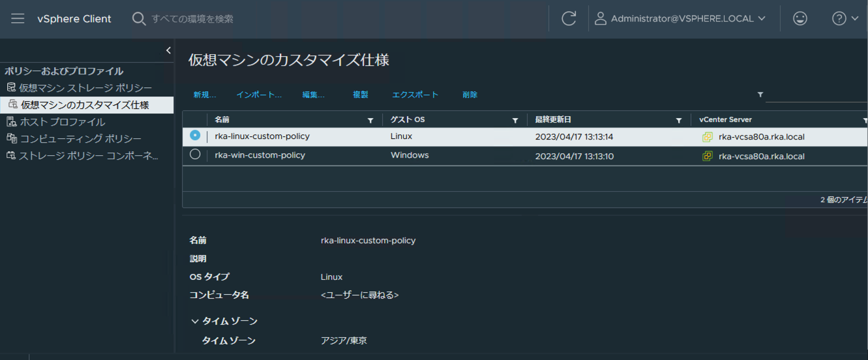This screenshot has width=868, height=360.
Task: Sort by 最終更新日 column header
Action: 553,120
